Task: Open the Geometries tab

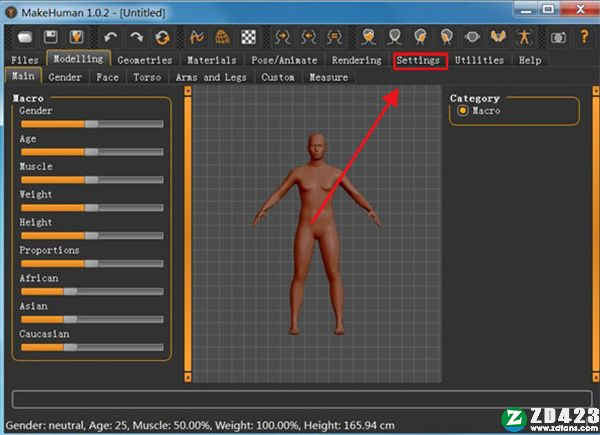Action: click(145, 60)
